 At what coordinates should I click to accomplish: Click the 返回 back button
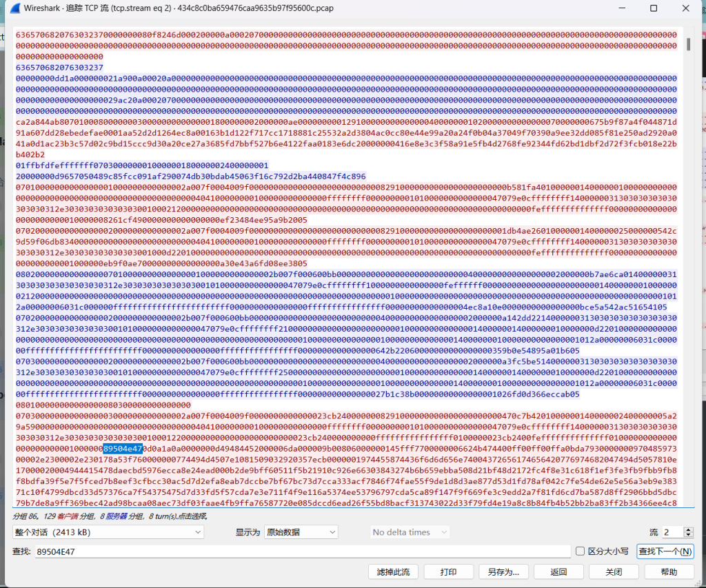558,571
